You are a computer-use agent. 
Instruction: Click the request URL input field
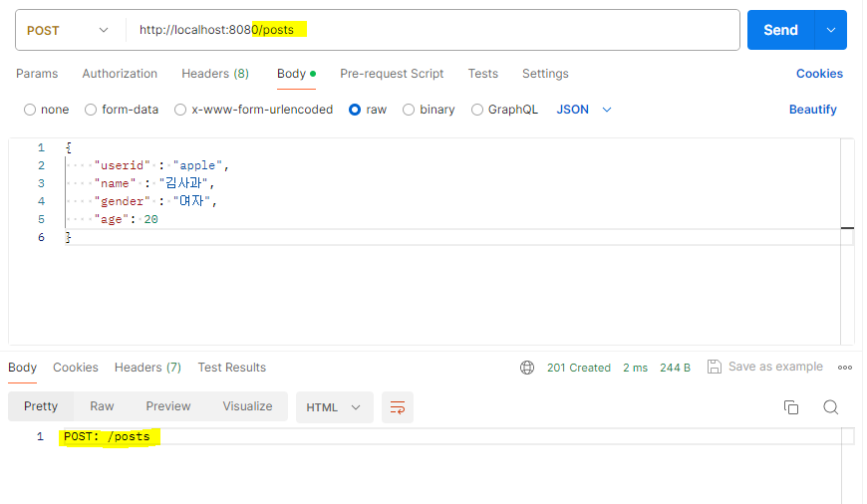click(433, 30)
